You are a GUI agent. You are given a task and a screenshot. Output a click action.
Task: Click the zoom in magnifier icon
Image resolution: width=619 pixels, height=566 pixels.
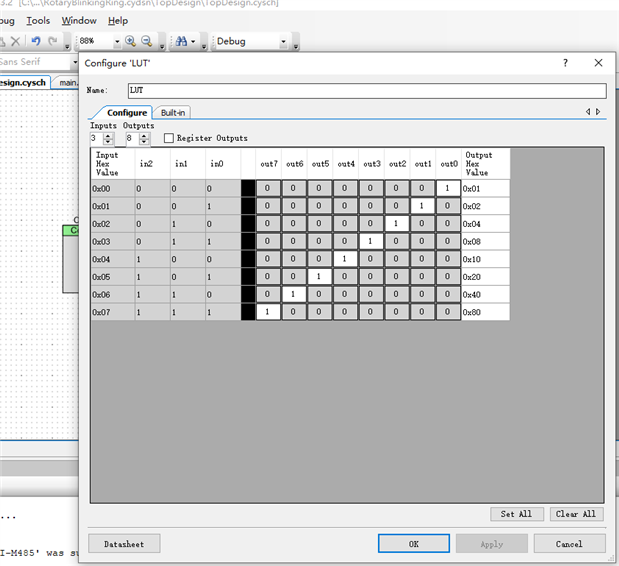coord(131,41)
